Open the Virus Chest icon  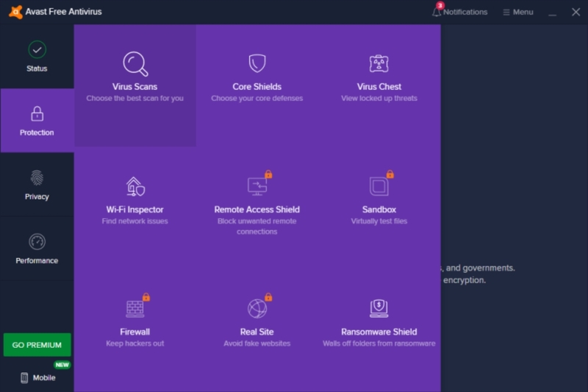[x=379, y=63]
